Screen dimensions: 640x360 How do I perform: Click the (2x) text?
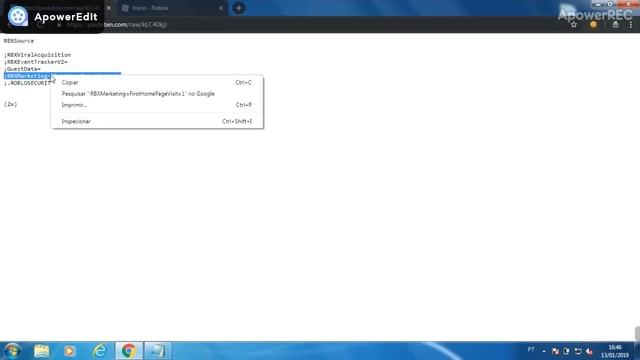click(x=11, y=104)
